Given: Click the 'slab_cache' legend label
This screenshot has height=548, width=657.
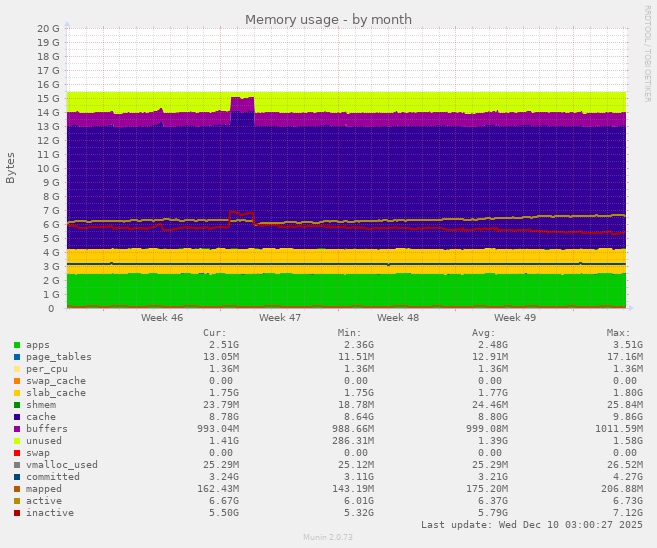Looking at the screenshot, I should (x=56, y=393).
